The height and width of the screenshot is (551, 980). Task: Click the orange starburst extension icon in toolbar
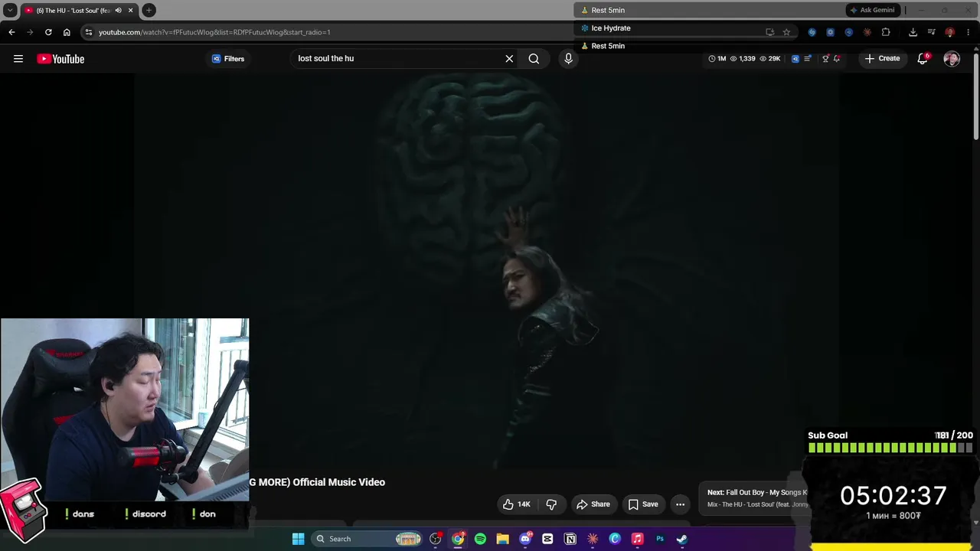click(867, 32)
